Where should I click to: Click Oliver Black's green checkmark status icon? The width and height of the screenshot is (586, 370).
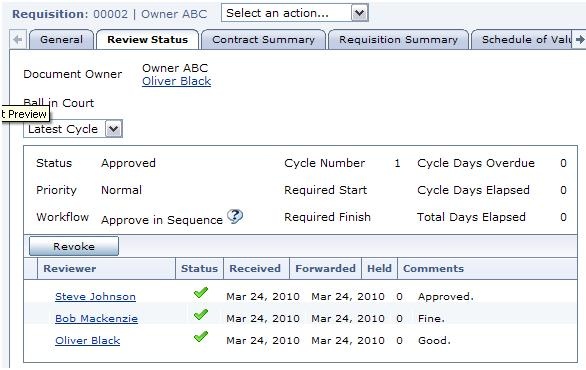click(201, 337)
